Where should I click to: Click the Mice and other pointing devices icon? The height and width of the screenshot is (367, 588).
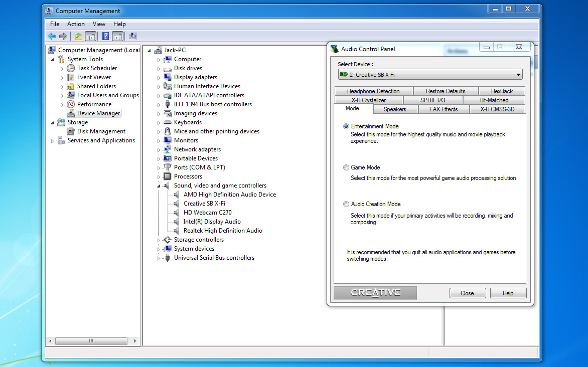(x=168, y=131)
